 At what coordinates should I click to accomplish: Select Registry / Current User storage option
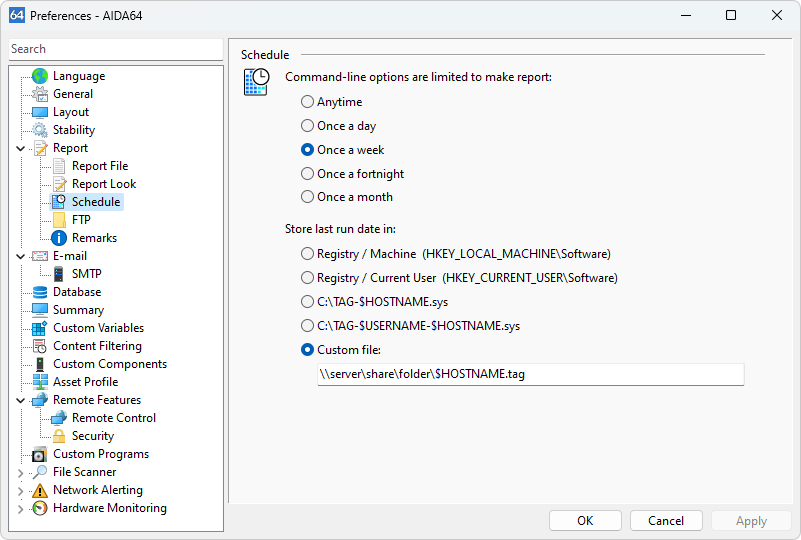coord(308,278)
